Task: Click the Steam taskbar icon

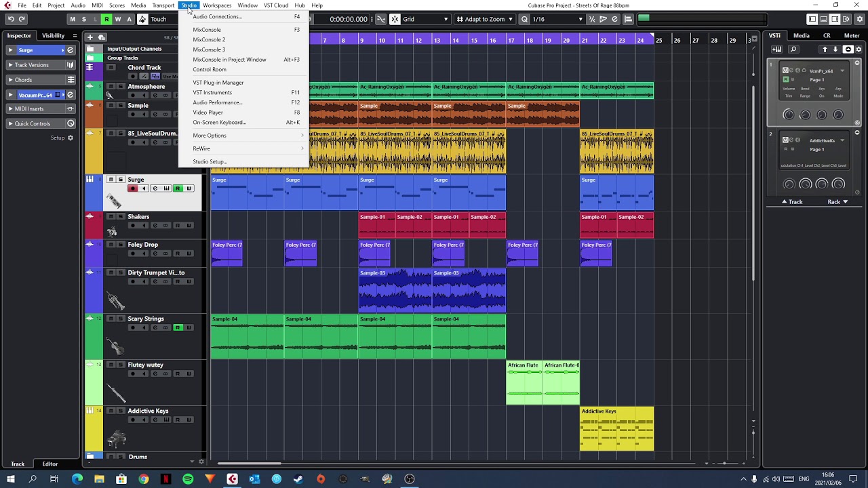Action: [298, 479]
